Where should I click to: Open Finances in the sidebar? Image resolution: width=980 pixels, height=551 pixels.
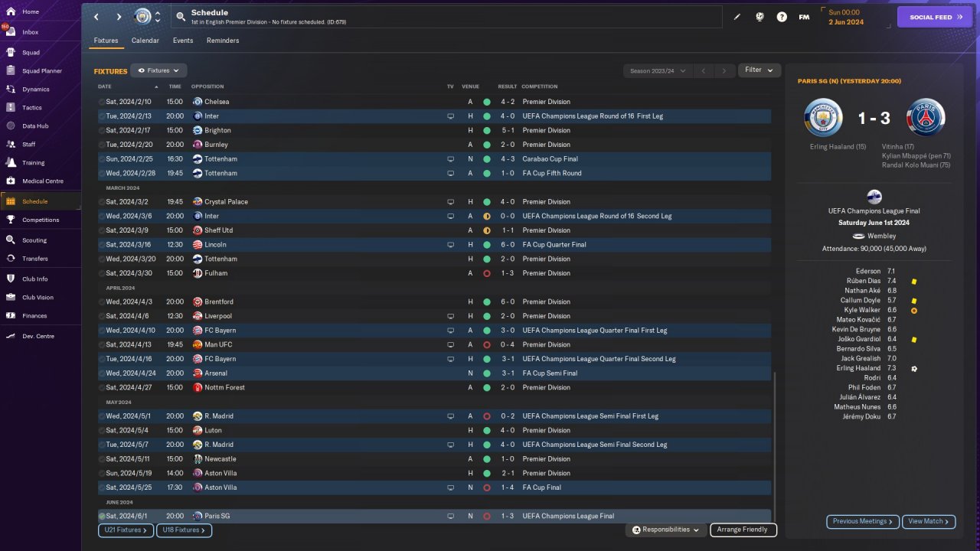41,315
